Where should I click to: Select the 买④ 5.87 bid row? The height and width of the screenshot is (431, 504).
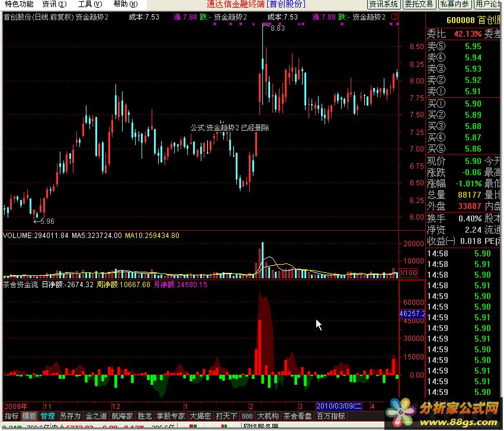click(x=464, y=137)
